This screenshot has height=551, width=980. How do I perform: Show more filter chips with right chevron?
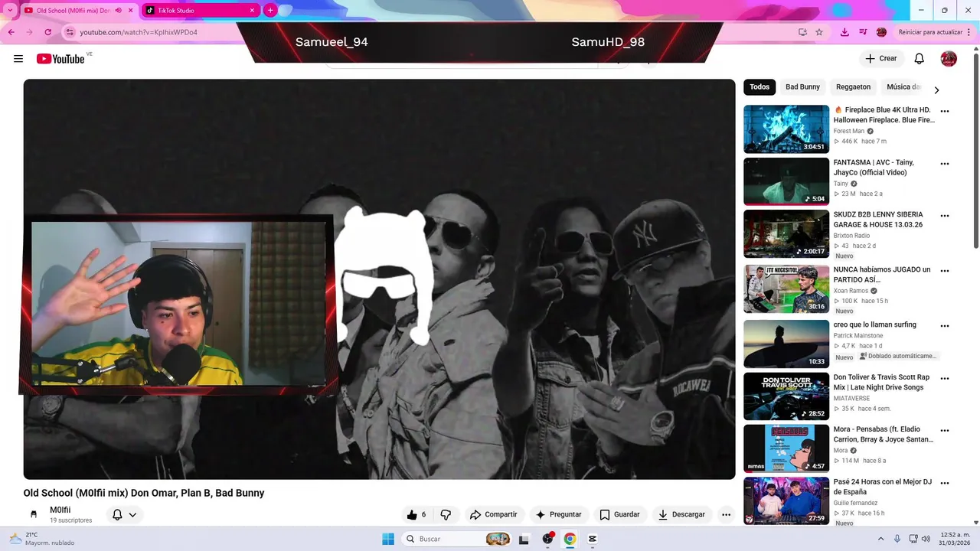coord(936,90)
